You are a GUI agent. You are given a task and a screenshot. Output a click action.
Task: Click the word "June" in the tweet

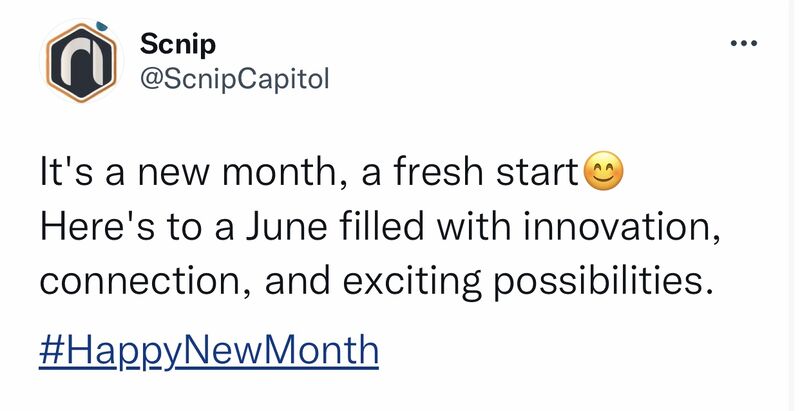point(286,226)
